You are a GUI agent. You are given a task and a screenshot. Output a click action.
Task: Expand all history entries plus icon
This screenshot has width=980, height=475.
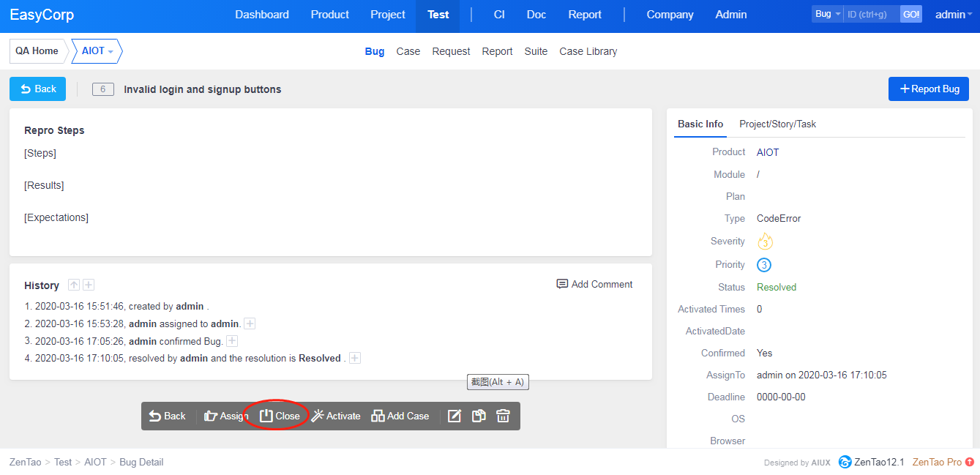(89, 285)
